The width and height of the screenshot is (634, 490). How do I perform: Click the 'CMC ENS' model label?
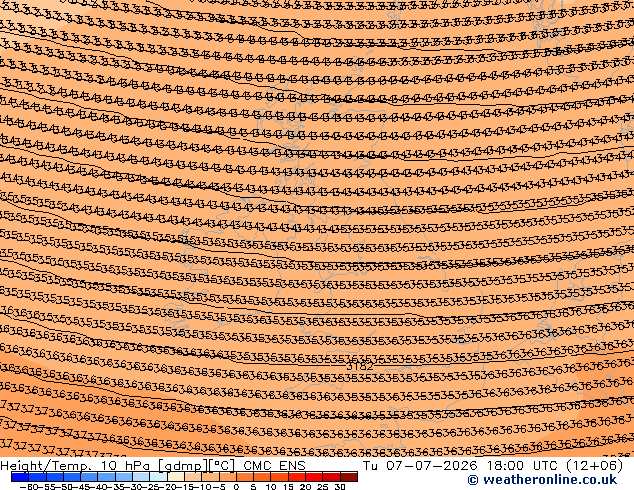pos(274,466)
